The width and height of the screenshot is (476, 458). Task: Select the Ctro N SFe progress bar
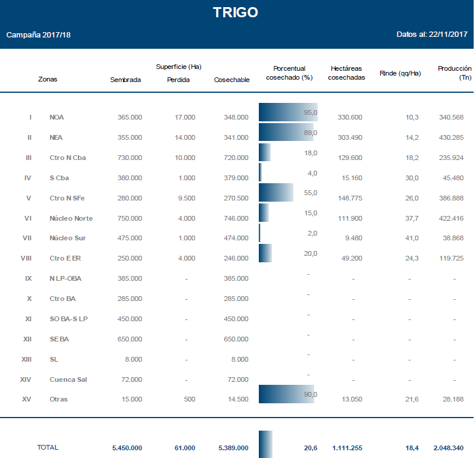click(276, 193)
